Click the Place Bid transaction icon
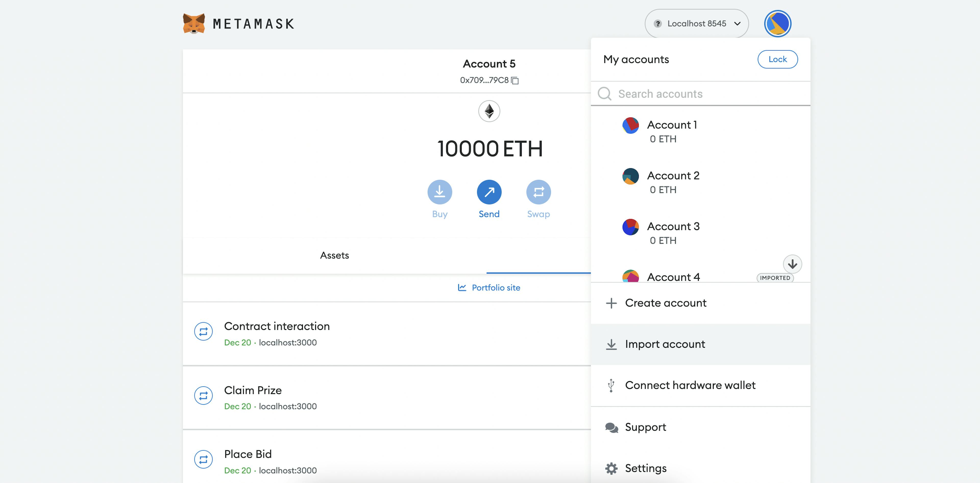980x483 pixels. coord(203,460)
